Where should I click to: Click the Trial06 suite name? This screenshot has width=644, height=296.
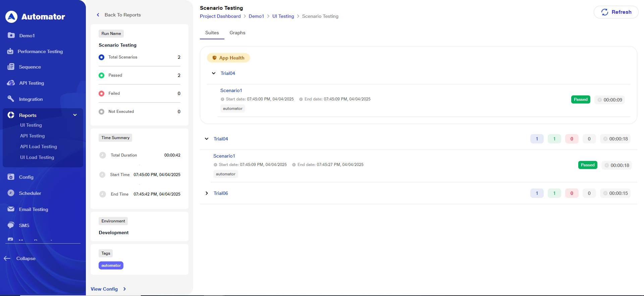pos(221,193)
